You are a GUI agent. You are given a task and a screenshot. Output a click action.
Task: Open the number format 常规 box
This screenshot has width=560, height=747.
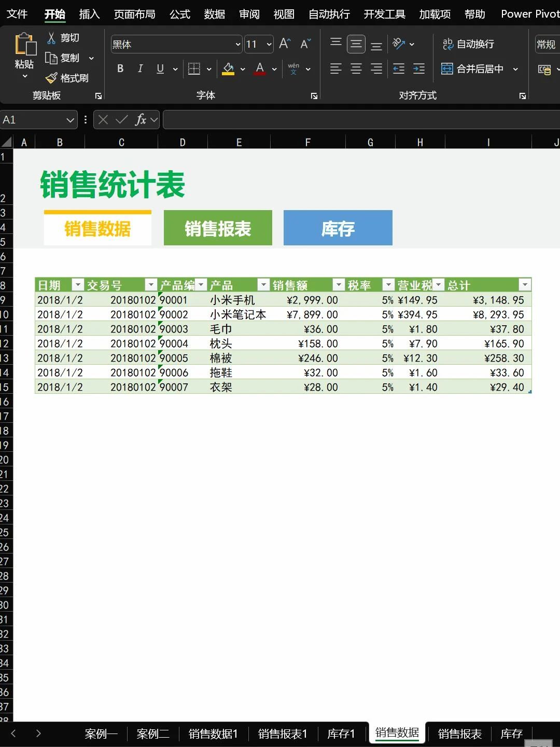click(548, 44)
